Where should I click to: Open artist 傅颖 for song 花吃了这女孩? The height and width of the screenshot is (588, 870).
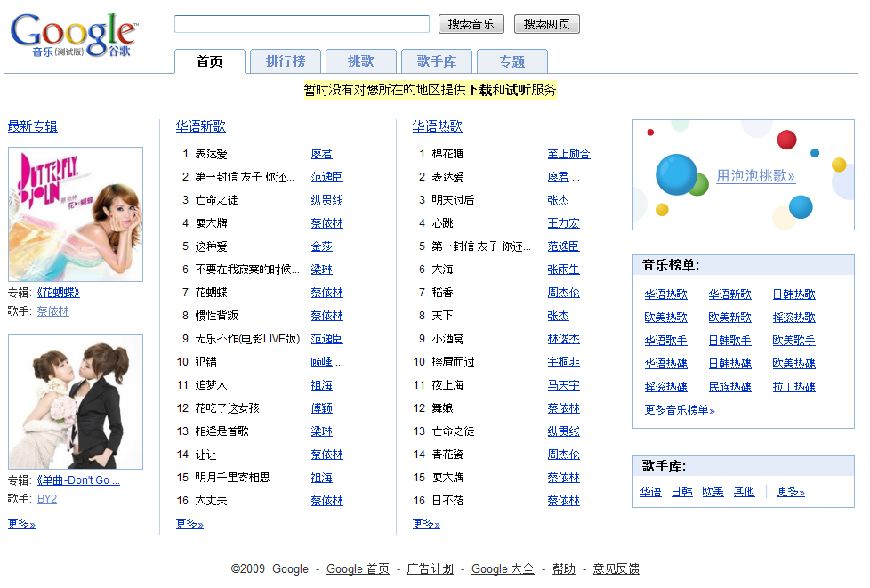[x=322, y=408]
